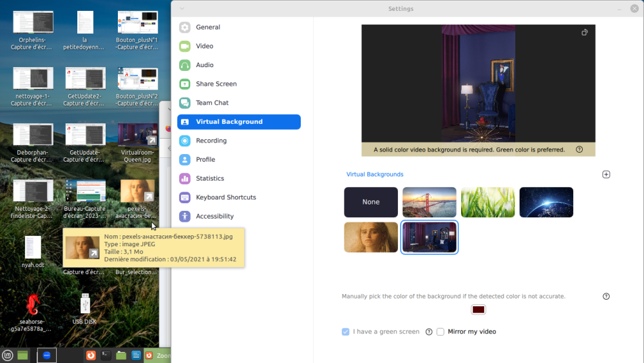Click help icon next to manual color picker

point(606,297)
